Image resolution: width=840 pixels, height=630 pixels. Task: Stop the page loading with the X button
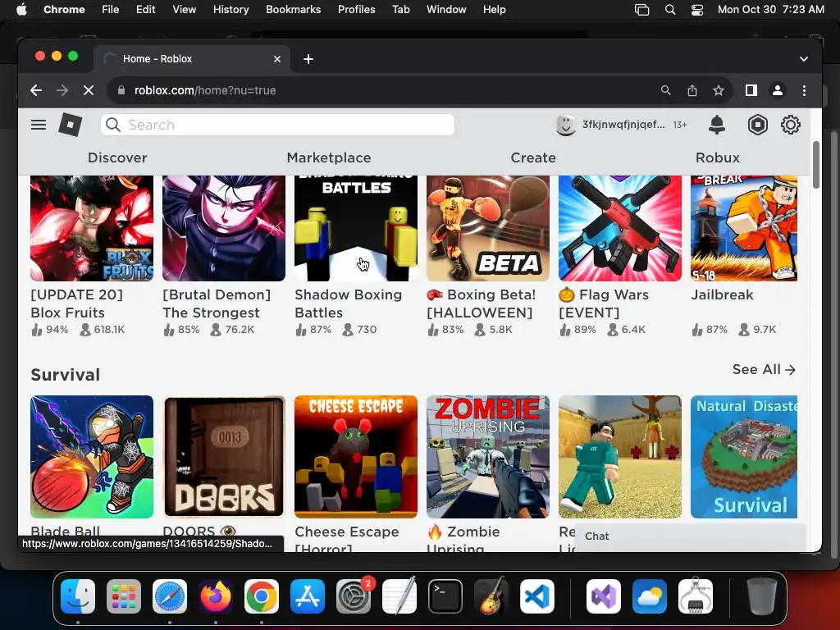pos(89,90)
